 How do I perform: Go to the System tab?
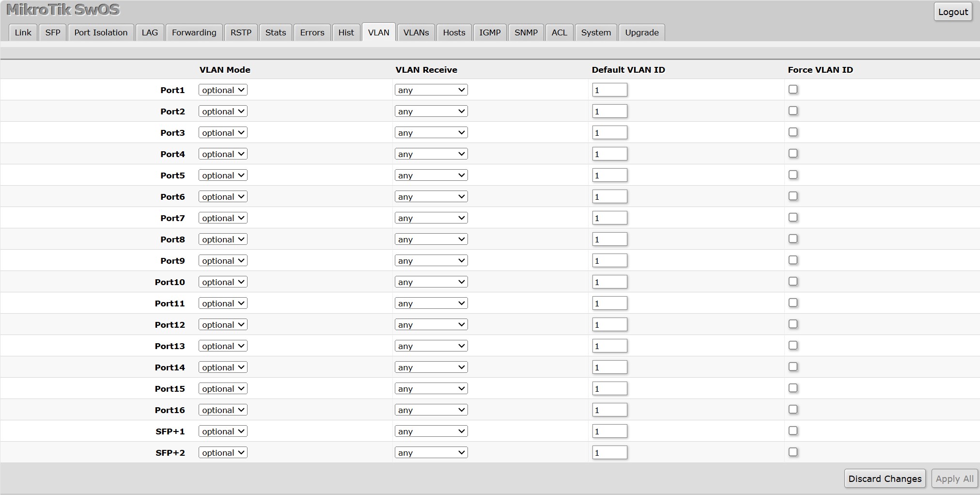(x=596, y=32)
